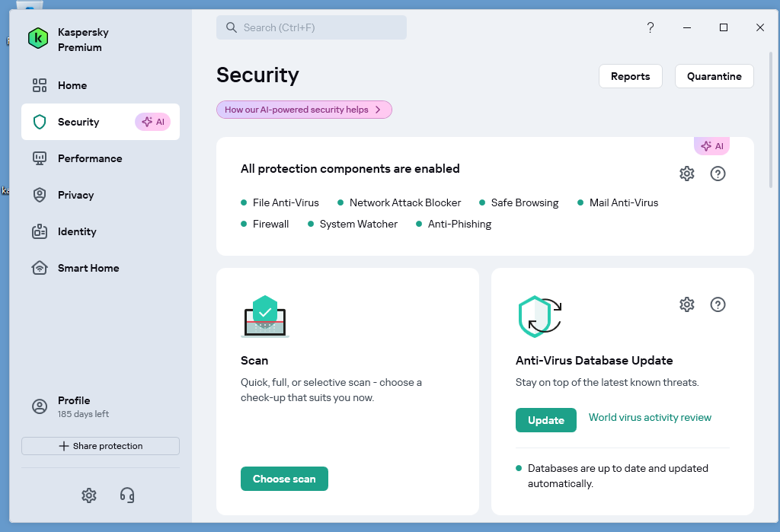
Task: Open protection components settings gear
Action: point(687,174)
